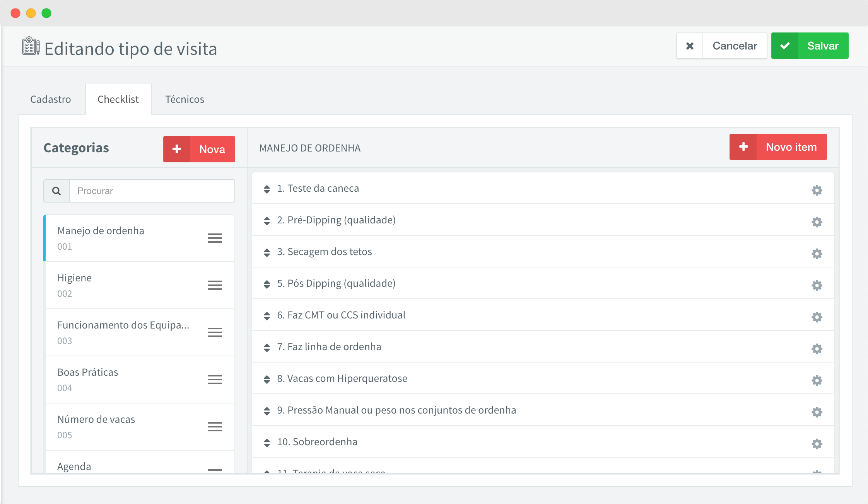The width and height of the screenshot is (868, 504).
Task: Click the search magnifier icon
Action: 56,191
